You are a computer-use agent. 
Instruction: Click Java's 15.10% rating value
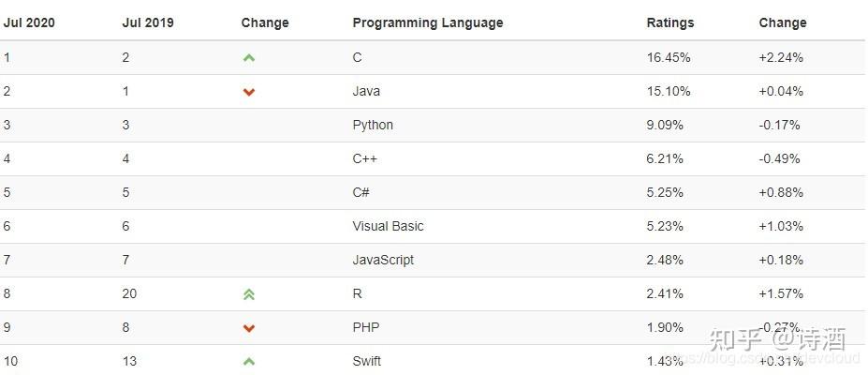(x=669, y=91)
